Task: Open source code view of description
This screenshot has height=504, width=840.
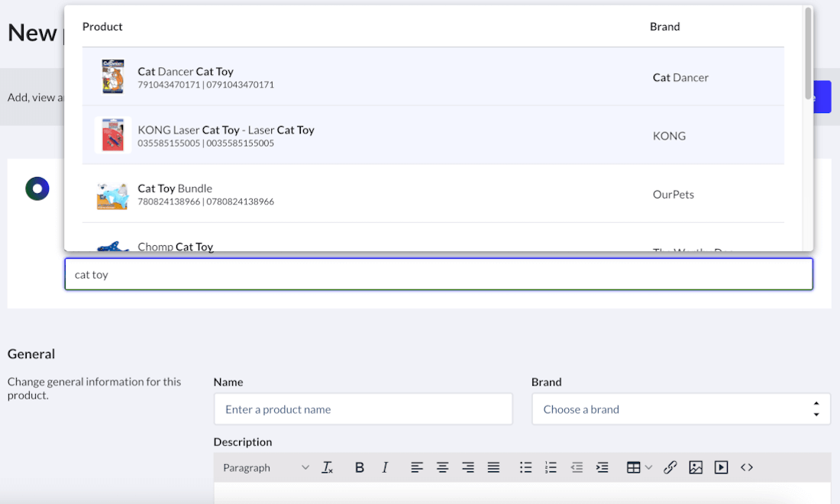Action: [747, 467]
